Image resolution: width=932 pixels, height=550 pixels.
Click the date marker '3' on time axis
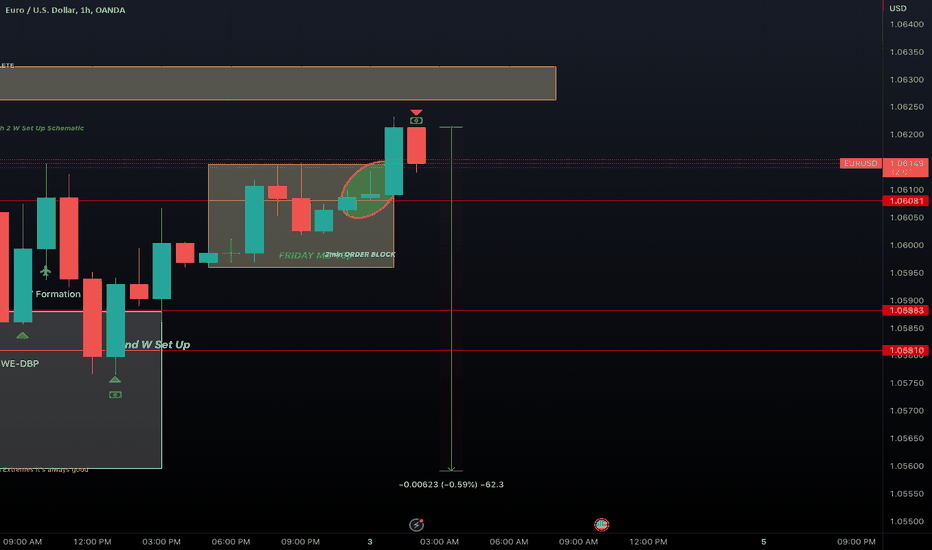tap(370, 542)
